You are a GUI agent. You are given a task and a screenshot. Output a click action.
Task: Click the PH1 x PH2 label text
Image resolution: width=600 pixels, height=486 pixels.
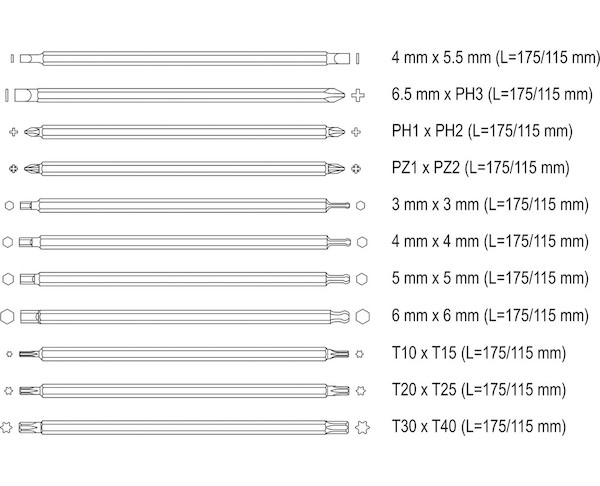pos(482,131)
